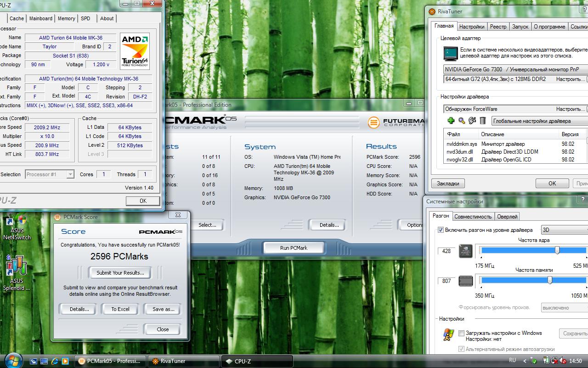Open the Memory tab in CPU-Z
588x368 pixels.
point(67,18)
